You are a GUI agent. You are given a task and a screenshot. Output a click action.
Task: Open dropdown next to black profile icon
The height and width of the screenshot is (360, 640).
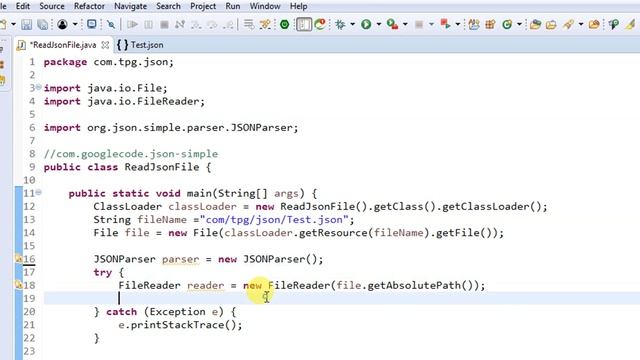pos(75,24)
